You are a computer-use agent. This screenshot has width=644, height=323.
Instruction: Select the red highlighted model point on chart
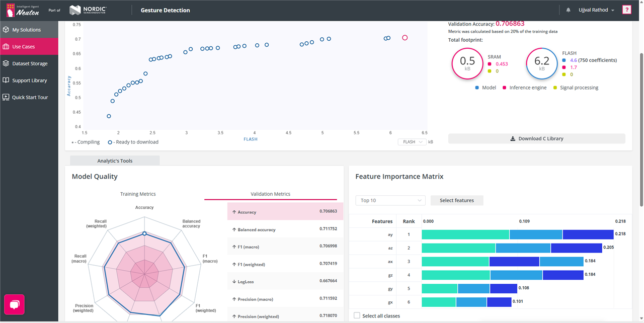(405, 38)
